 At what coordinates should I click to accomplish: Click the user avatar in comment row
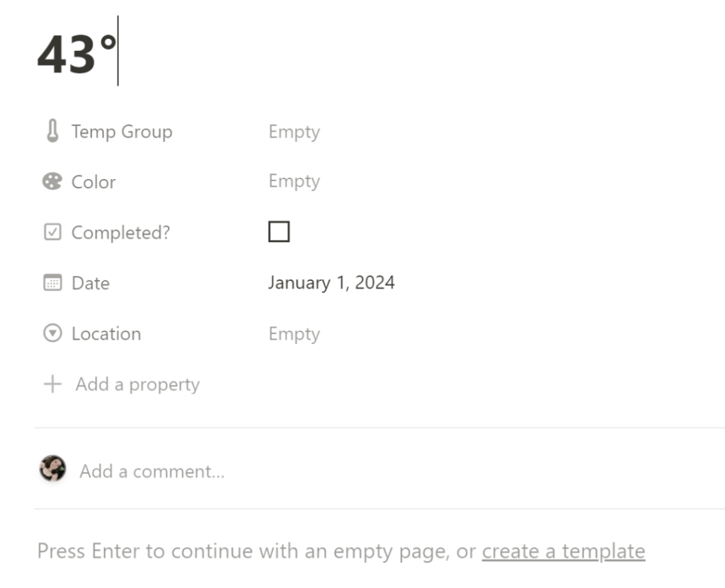[x=52, y=468]
